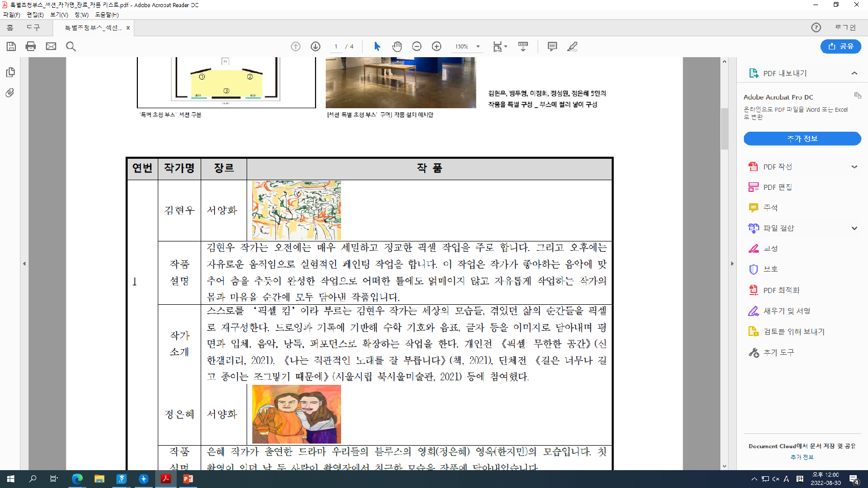Click the Zoom out minus icon
This screenshot has width=868, height=488.
(417, 46)
